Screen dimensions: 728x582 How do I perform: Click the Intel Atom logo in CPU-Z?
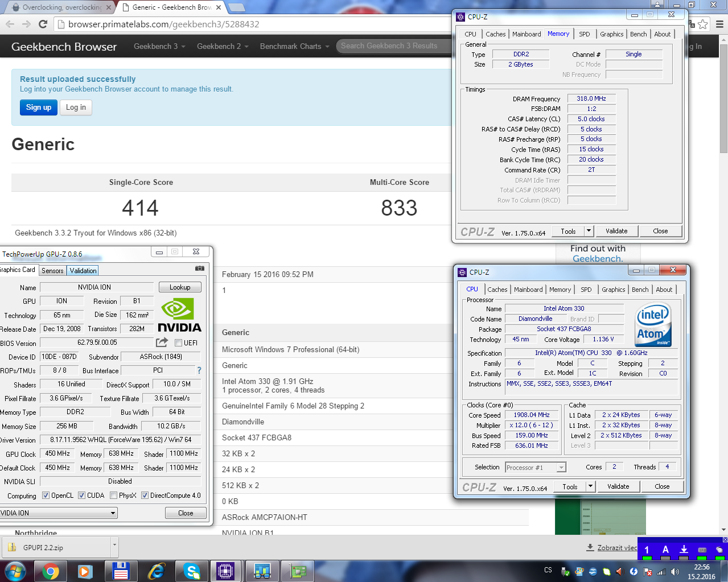[x=653, y=324]
